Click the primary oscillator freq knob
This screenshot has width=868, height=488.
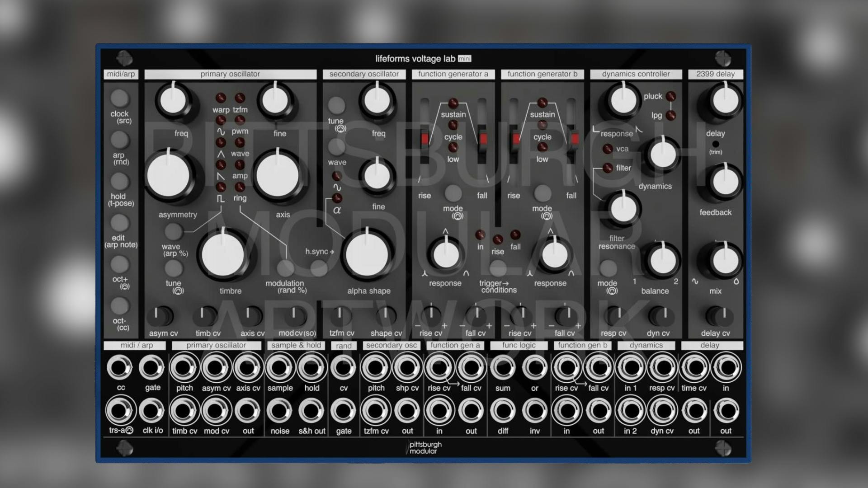coord(173,100)
